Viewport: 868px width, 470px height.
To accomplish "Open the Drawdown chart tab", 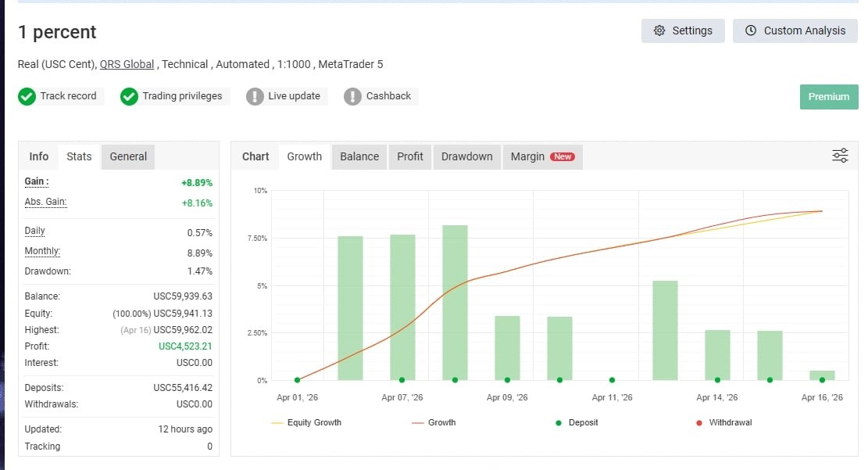I will tap(466, 156).
